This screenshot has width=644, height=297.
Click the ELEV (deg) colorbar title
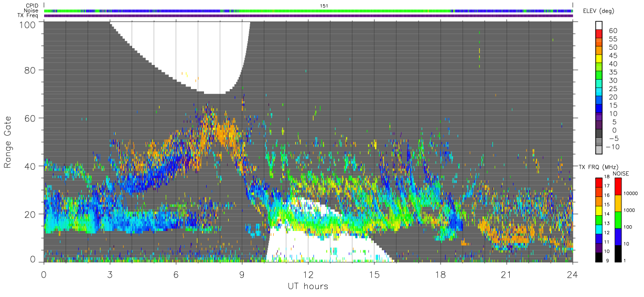(x=598, y=10)
